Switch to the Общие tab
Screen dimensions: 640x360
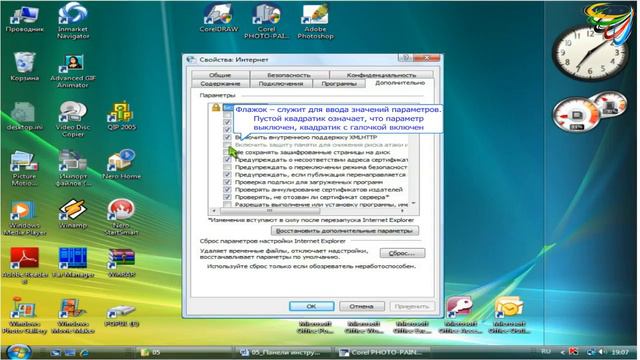(x=220, y=75)
